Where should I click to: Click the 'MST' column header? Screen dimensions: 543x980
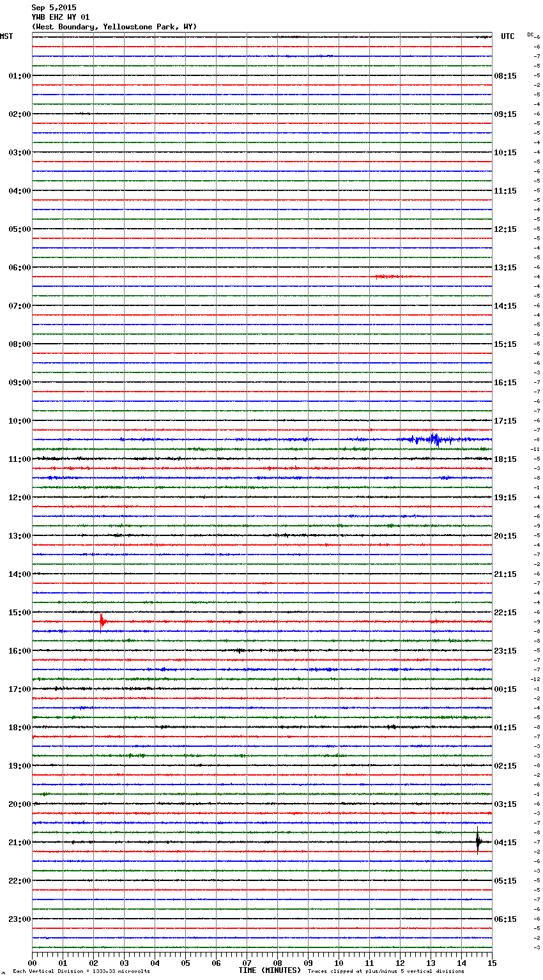(6, 36)
